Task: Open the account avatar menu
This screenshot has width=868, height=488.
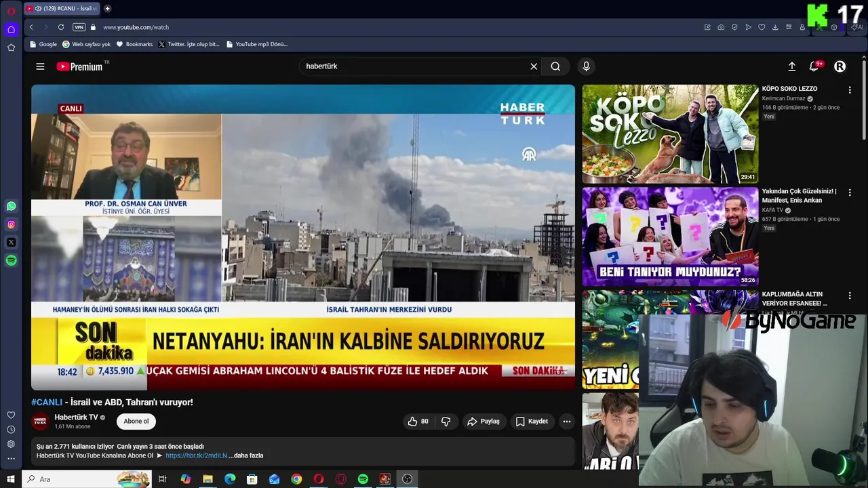Action: (840, 66)
